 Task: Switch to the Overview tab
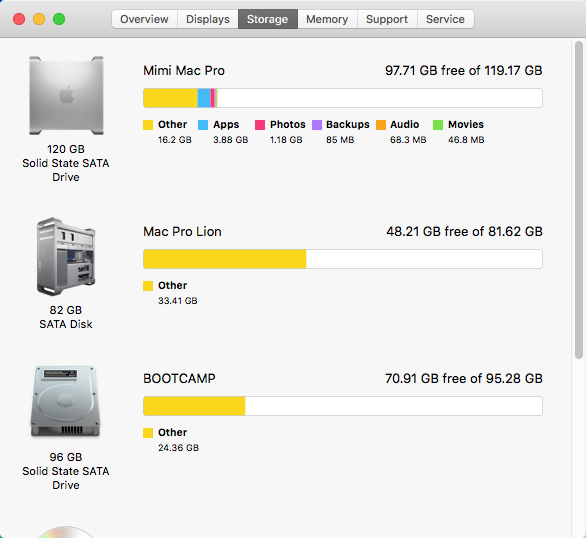[144, 19]
